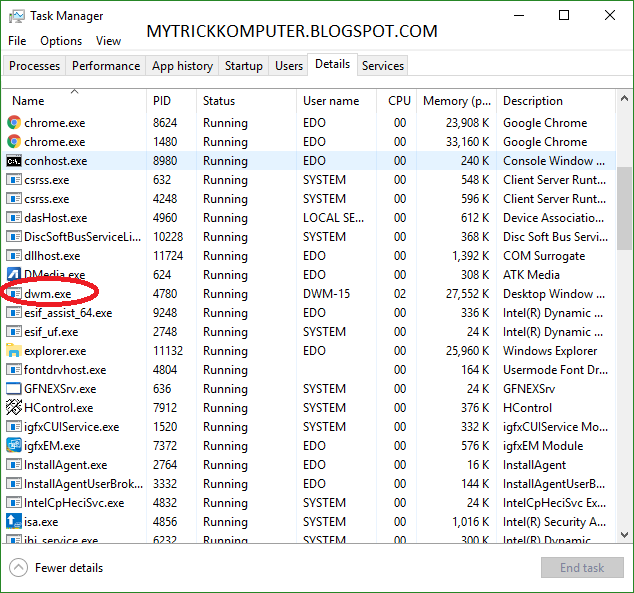The image size is (634, 593).
Task: Open the File menu
Action: click(x=17, y=41)
